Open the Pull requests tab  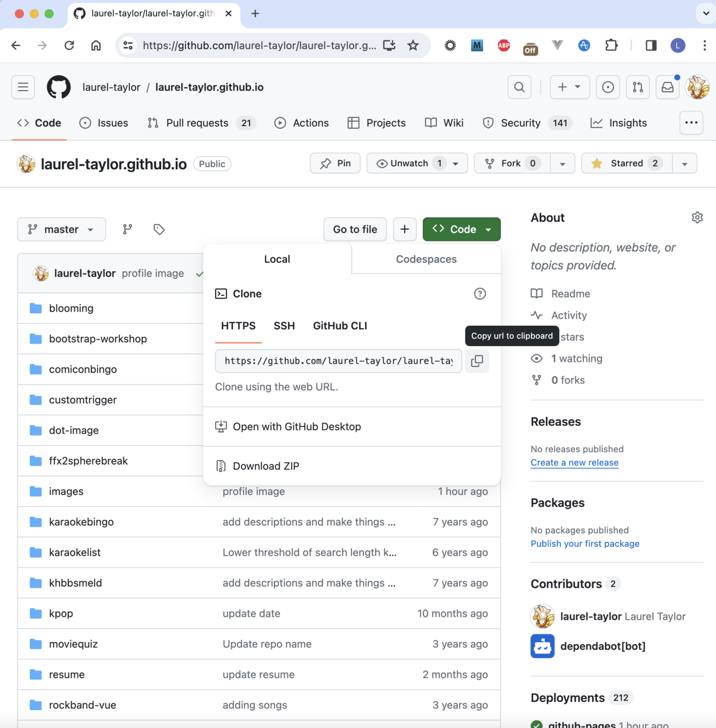click(201, 123)
